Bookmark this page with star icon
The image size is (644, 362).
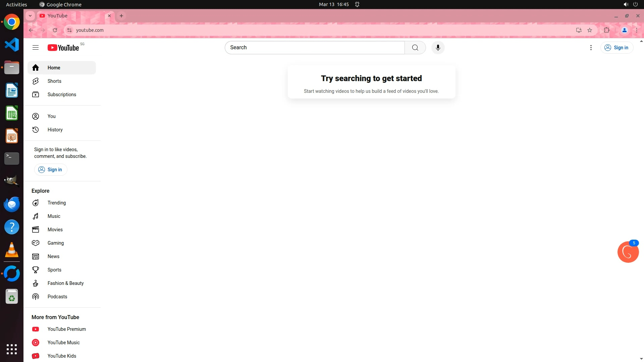[x=590, y=30]
